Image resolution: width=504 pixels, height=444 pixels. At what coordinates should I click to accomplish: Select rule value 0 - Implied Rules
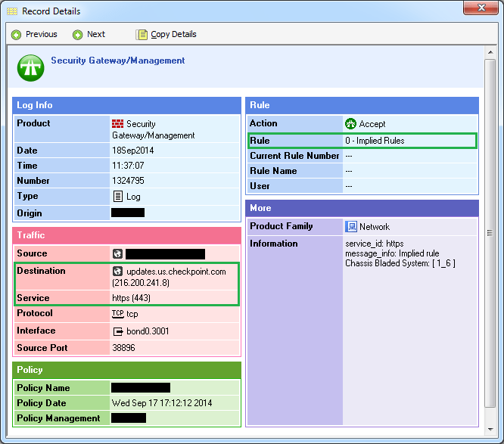pos(375,141)
